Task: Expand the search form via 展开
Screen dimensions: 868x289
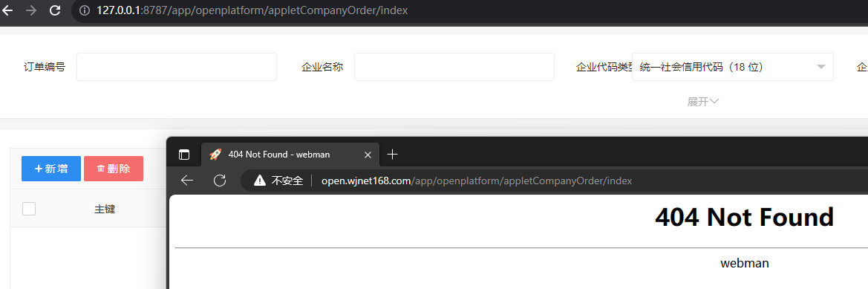Action: click(703, 102)
